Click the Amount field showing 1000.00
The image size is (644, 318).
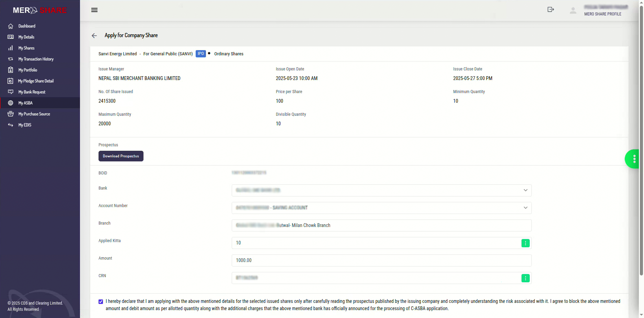[381, 260]
